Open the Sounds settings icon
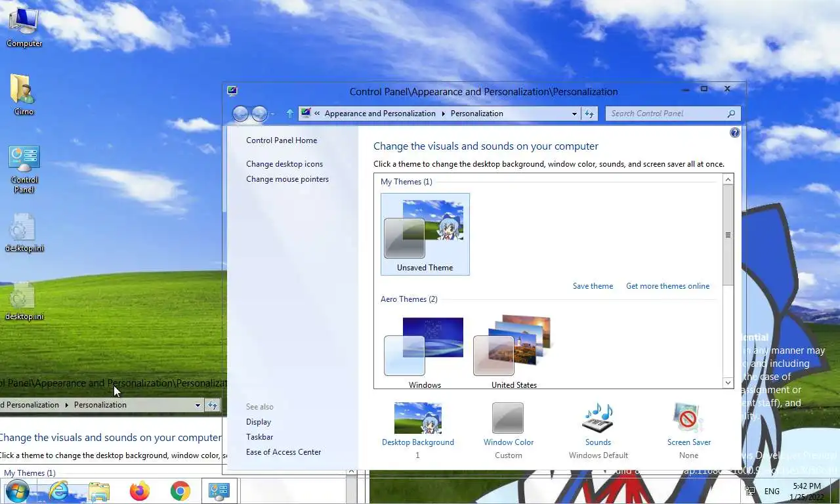The height and width of the screenshot is (504, 840). [598, 418]
